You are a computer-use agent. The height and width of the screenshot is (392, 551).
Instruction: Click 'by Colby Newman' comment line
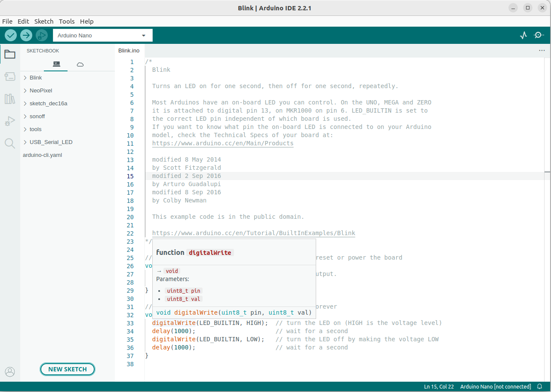pyautogui.click(x=179, y=201)
